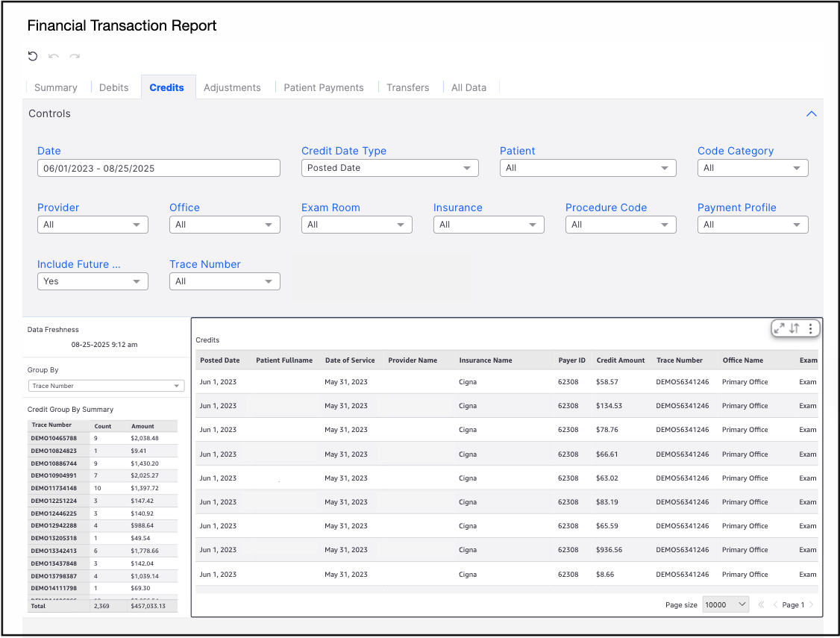Expand the Group By Trace Number dropdown

(x=105, y=386)
